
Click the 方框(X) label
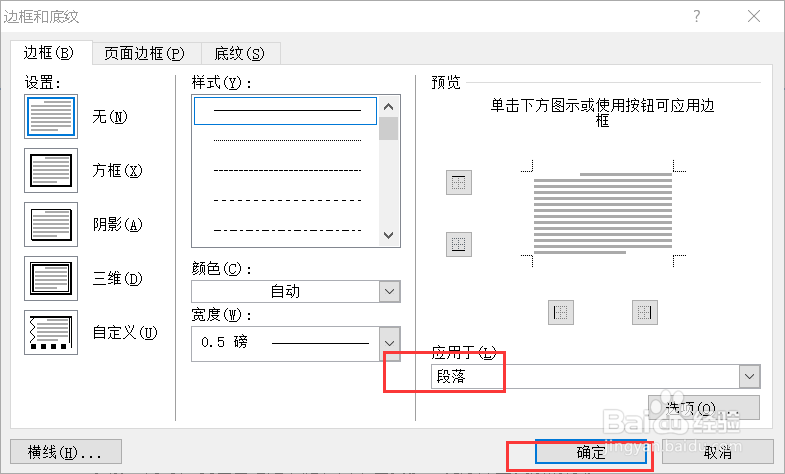click(x=117, y=171)
